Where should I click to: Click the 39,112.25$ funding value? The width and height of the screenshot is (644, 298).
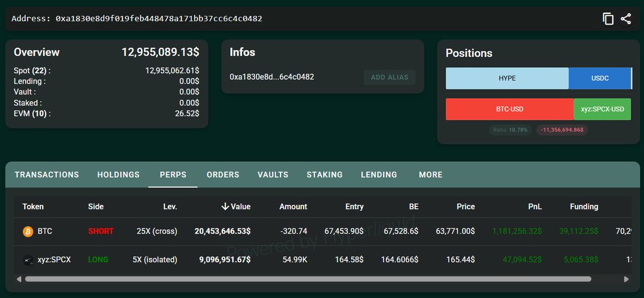pos(579,232)
